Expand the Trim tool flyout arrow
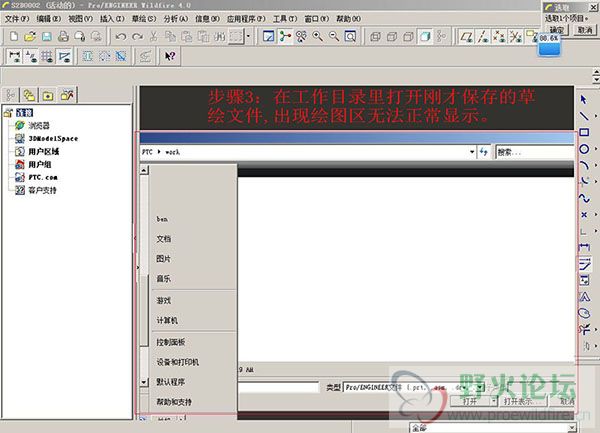 [595, 329]
